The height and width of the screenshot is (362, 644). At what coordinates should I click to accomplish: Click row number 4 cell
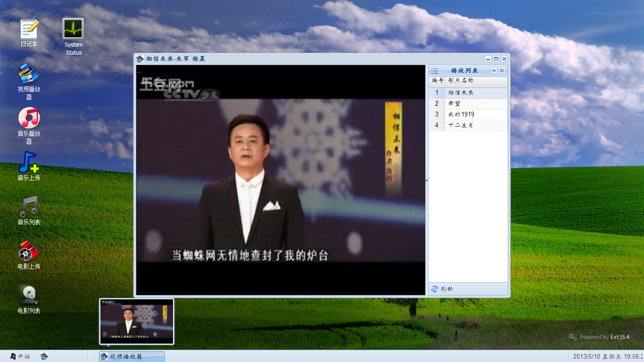(x=437, y=125)
